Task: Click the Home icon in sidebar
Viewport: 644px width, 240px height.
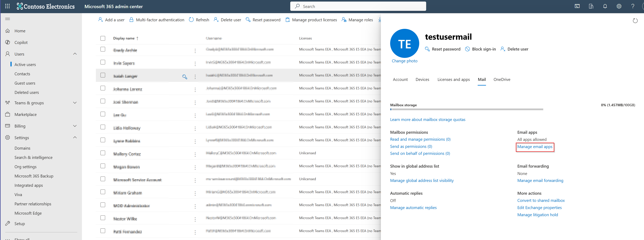Action: 8,31
